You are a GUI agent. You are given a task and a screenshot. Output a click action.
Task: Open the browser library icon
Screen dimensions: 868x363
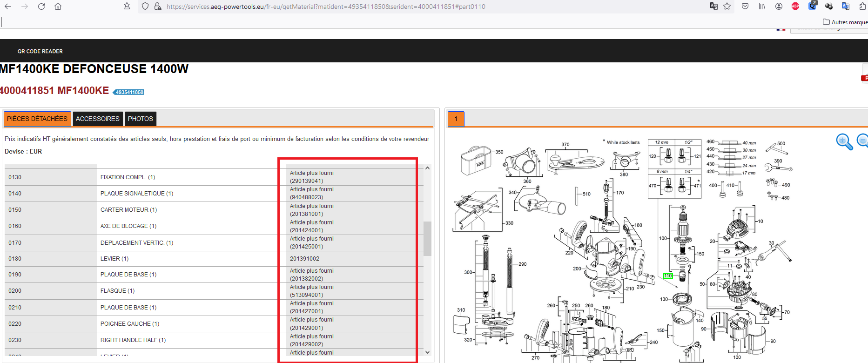[x=762, y=7]
